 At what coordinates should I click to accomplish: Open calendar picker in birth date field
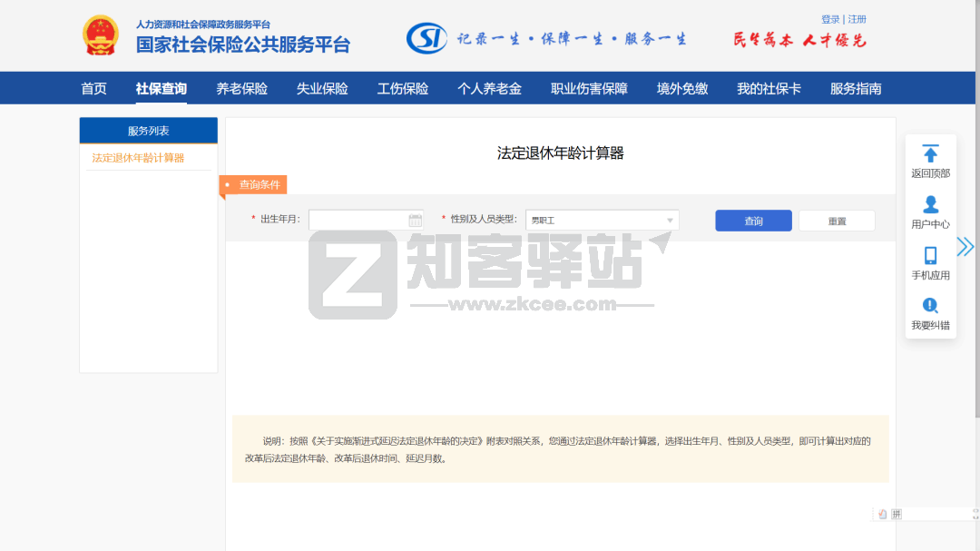pos(415,220)
